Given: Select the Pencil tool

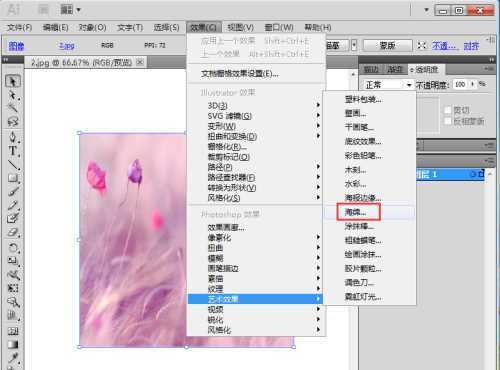Looking at the screenshot, I should 13,205.
